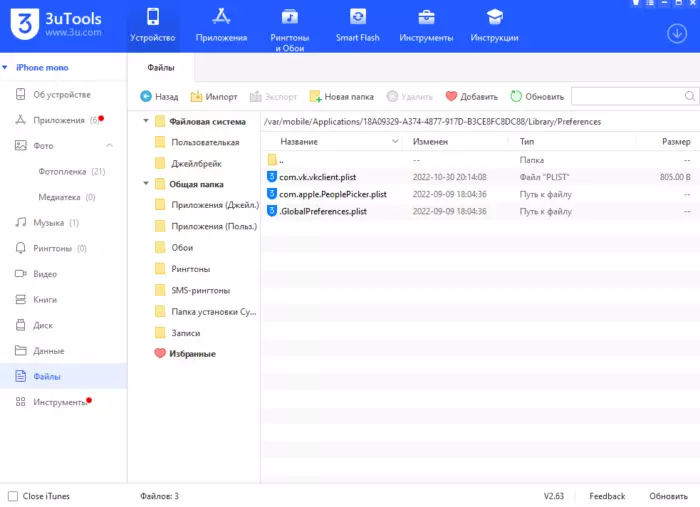The height and width of the screenshot is (507, 700).
Task: Click the Feedback link in status bar
Action: point(606,496)
